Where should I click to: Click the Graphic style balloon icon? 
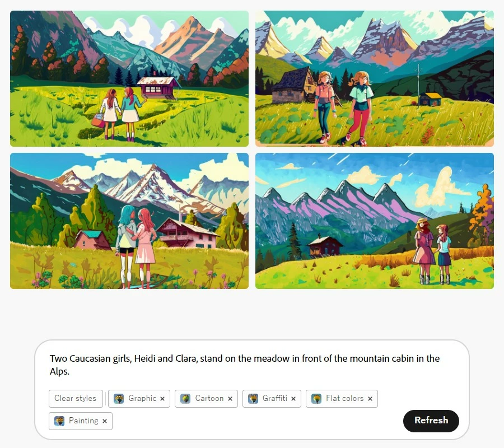[119, 399]
